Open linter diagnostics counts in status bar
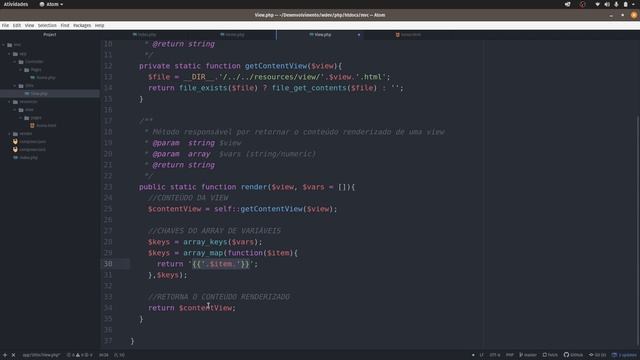This screenshot has width=640, height=360. (80, 355)
